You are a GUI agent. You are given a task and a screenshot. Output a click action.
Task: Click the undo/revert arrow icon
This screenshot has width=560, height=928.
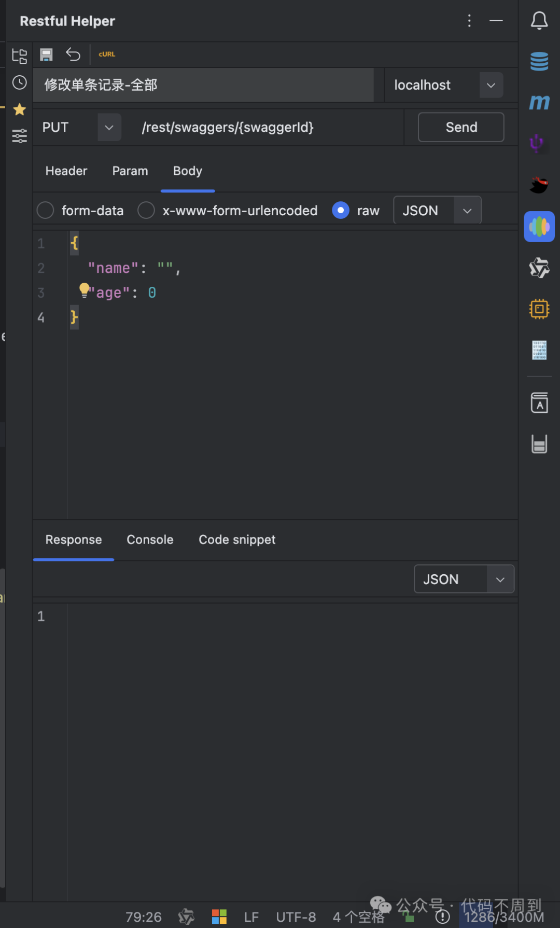point(73,54)
